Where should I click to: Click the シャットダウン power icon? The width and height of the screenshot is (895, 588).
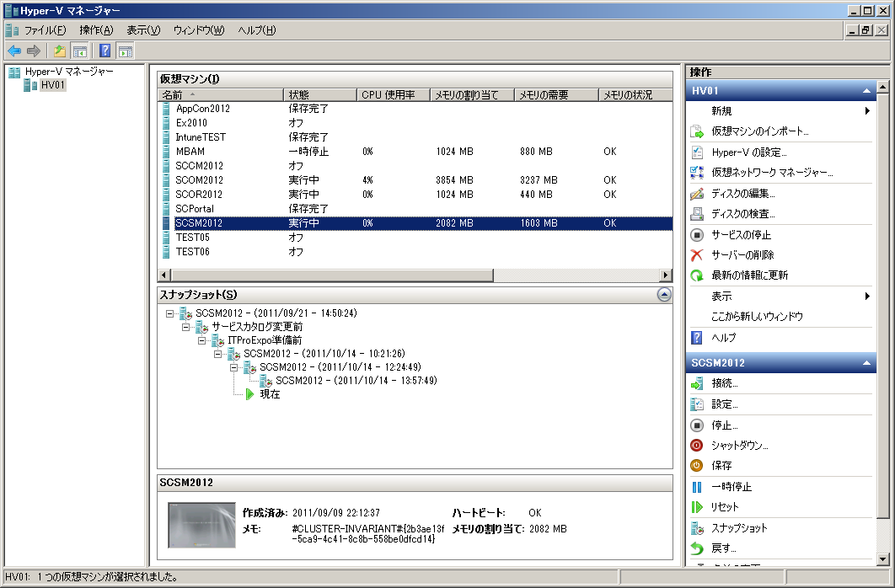(697, 446)
